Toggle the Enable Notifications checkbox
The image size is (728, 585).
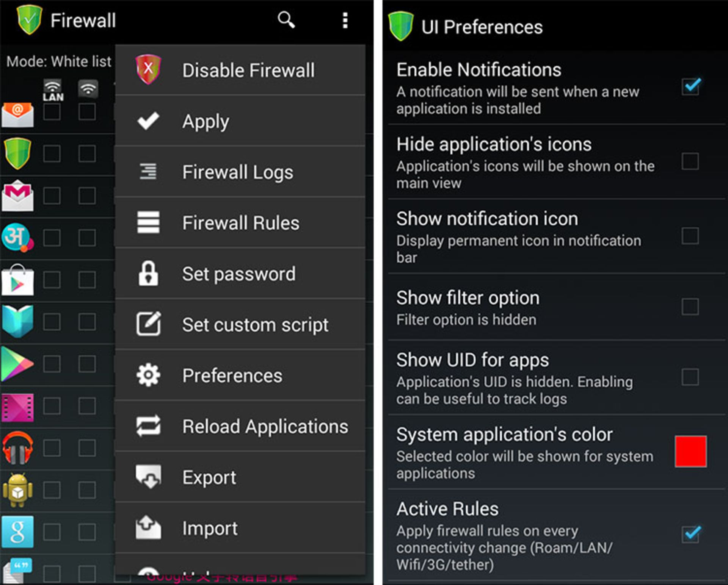pyautogui.click(x=690, y=87)
